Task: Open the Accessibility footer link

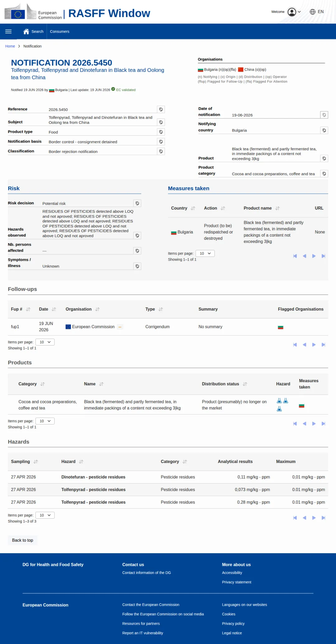Action: tap(232, 573)
